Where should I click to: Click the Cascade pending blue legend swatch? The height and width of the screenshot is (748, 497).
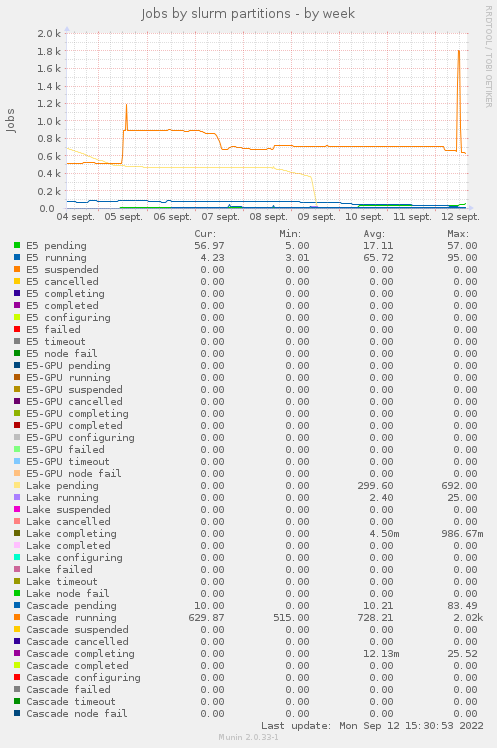17,605
